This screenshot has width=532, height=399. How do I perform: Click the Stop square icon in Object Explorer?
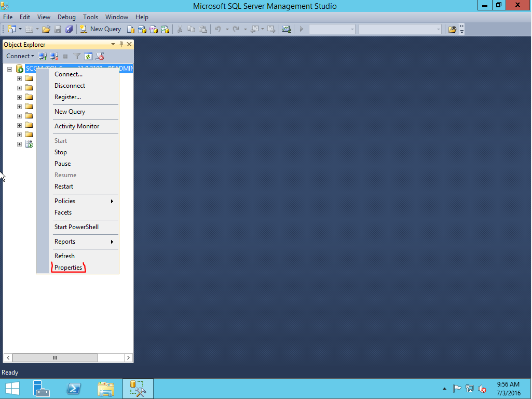click(65, 57)
